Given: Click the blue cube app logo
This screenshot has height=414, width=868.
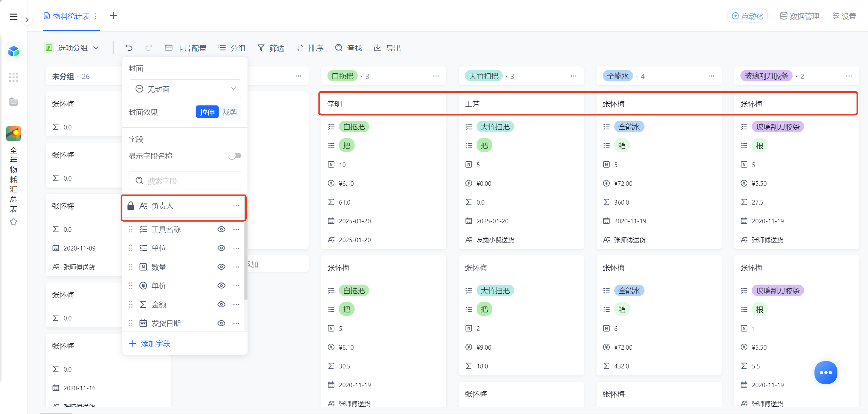Looking at the screenshot, I should point(14,51).
